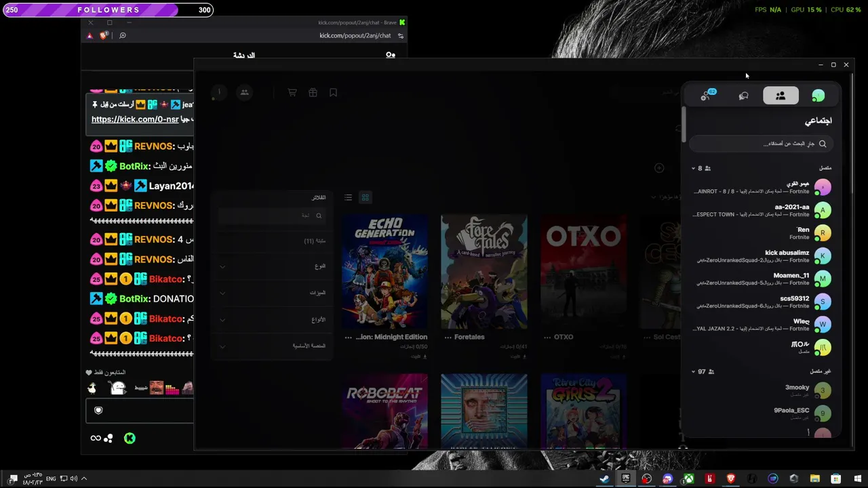Click the Layan2014 username in chat
The width and height of the screenshot is (868, 488).
click(x=172, y=186)
